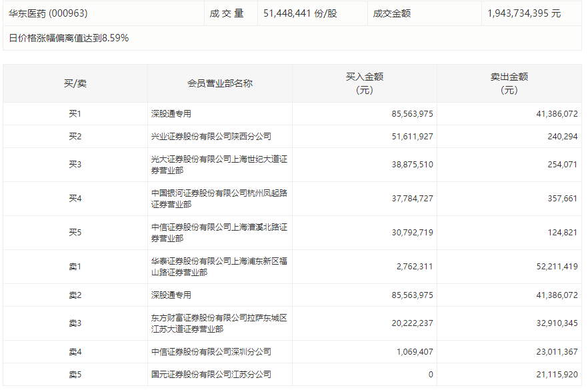Click 中信证券股份有限公司上海漕溪北路证券营业部
This screenshot has height=392, width=588.
coord(219,233)
